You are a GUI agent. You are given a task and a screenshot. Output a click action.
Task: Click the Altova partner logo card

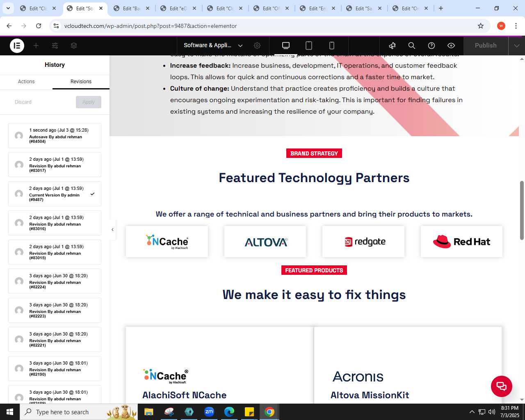pos(265,242)
